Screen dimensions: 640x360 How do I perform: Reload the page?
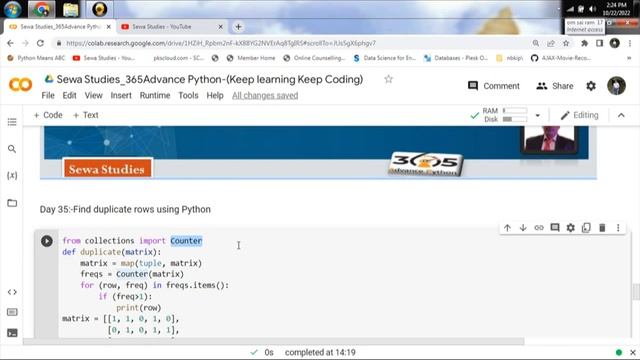(x=40, y=43)
